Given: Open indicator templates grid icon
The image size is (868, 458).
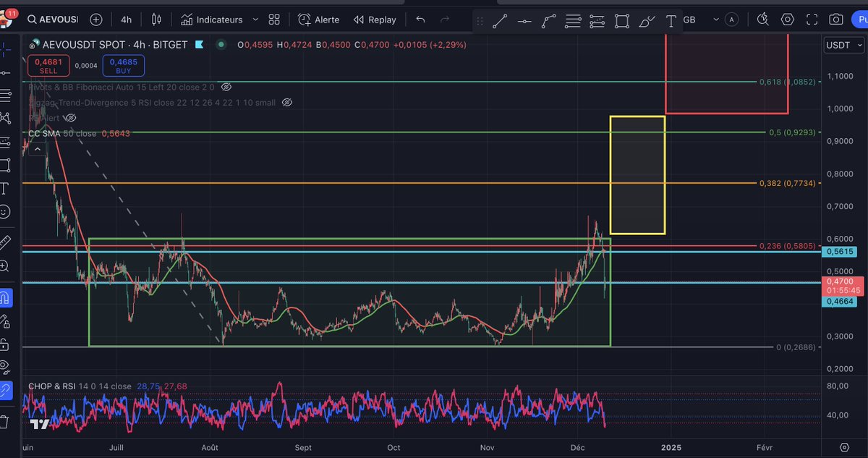Looking at the screenshot, I should pos(274,20).
